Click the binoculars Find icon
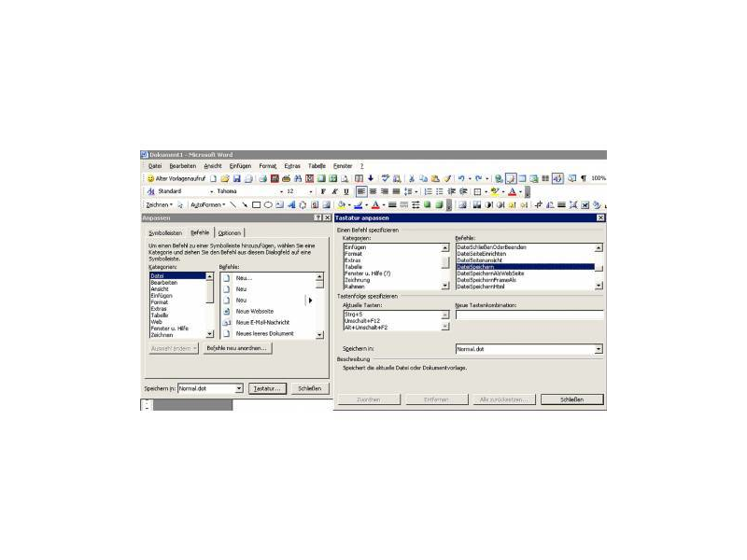 [298, 178]
